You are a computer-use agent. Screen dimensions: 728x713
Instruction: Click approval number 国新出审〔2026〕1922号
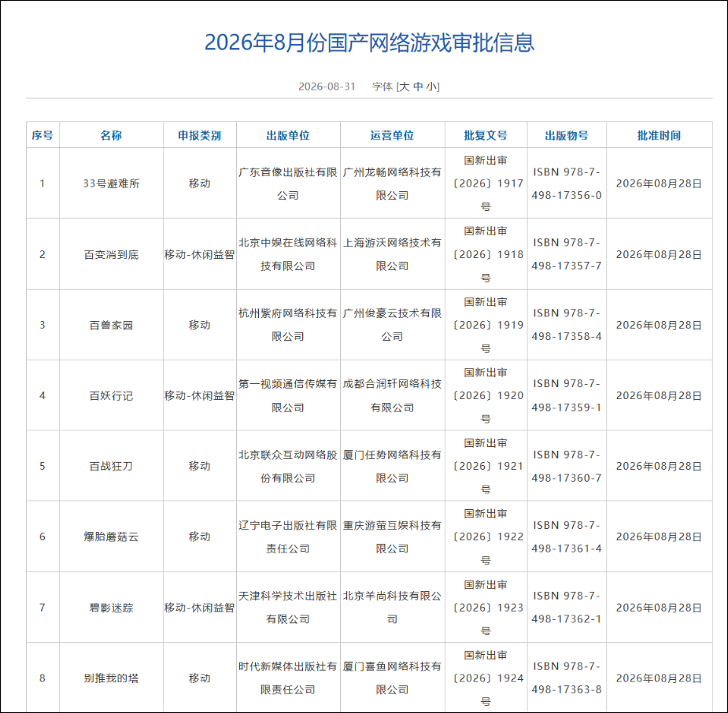click(x=487, y=537)
